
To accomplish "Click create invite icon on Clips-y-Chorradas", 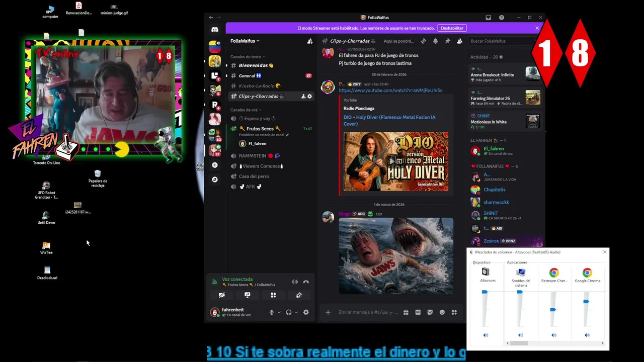I will click(x=303, y=96).
